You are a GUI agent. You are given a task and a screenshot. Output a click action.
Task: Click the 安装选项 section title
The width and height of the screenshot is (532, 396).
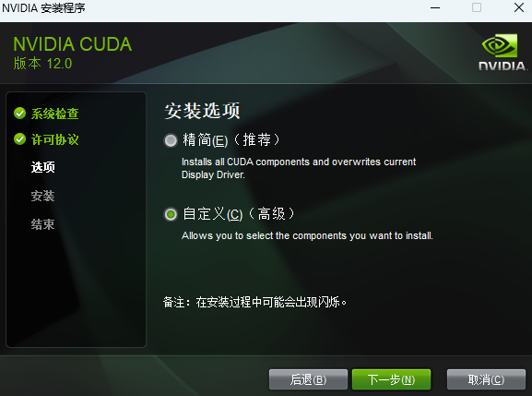(x=202, y=111)
